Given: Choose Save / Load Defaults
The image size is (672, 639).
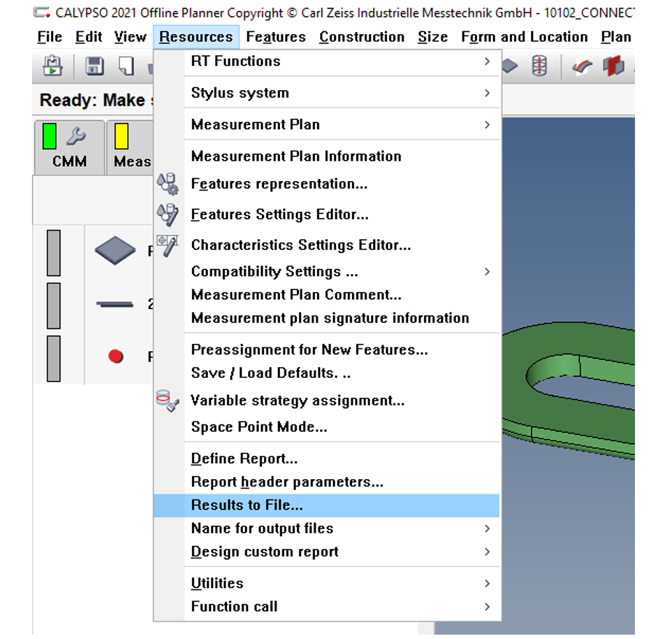Looking at the screenshot, I should point(327,373).
